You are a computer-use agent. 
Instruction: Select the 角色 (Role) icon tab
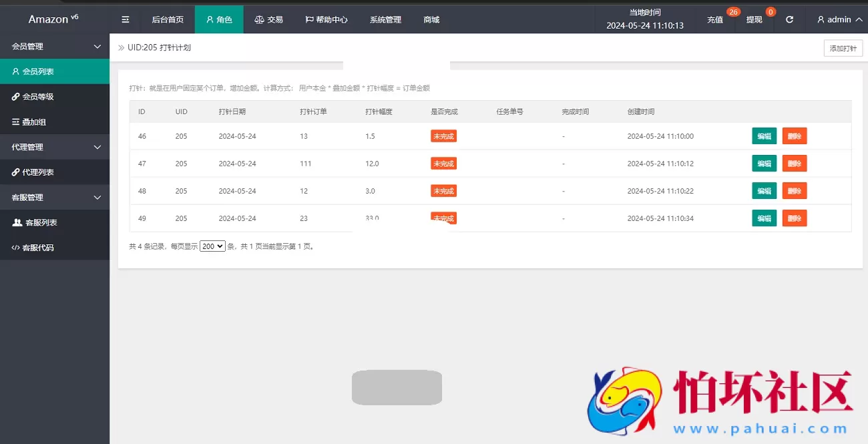tap(219, 19)
